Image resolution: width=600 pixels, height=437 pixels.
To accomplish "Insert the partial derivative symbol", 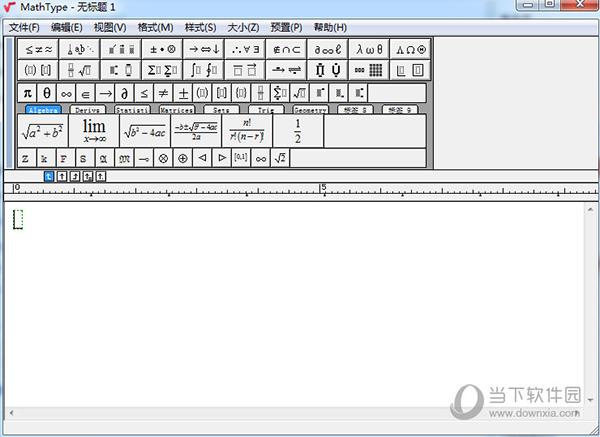I will coord(124,93).
